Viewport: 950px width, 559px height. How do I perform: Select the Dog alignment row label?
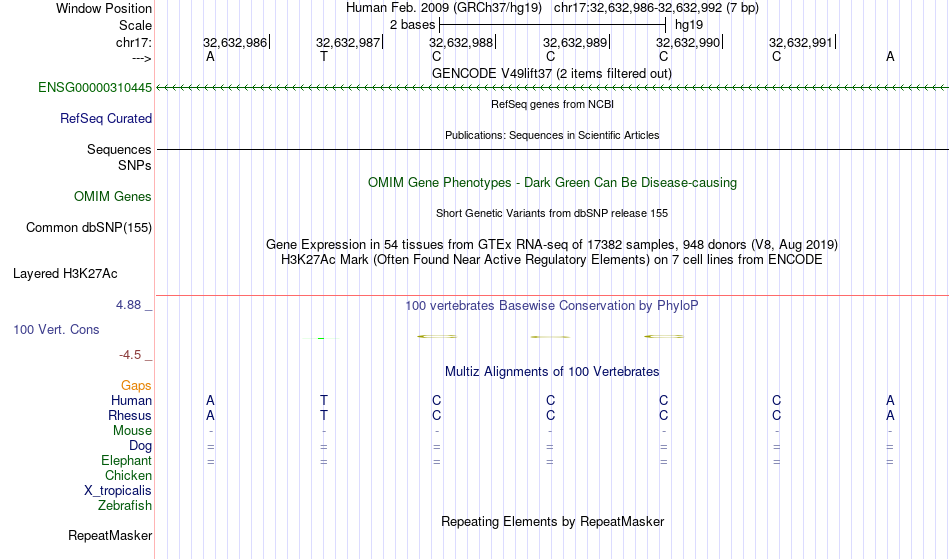click(140, 446)
